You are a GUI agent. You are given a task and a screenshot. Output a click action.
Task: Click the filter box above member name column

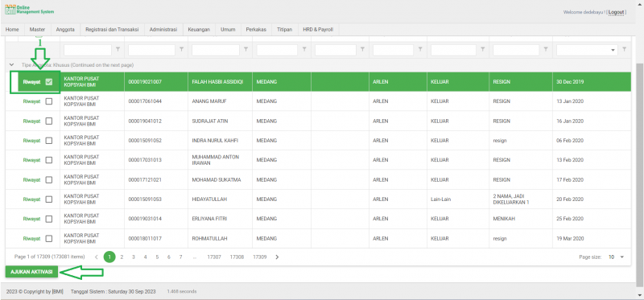[216, 50]
